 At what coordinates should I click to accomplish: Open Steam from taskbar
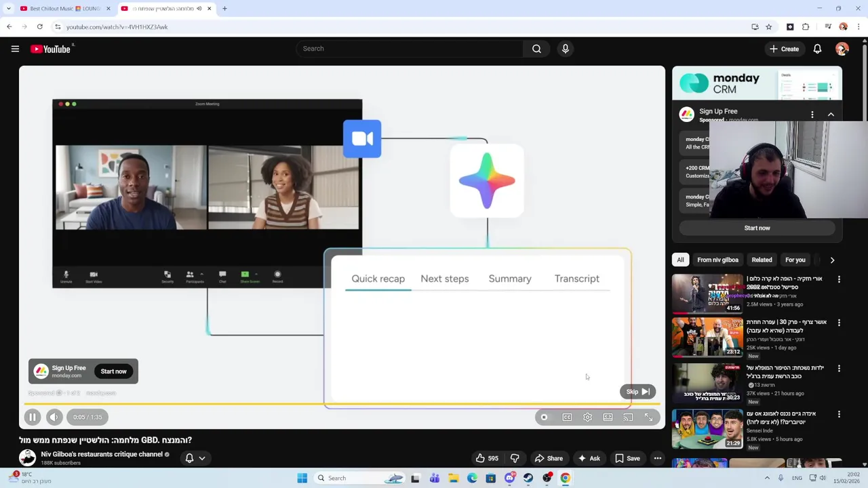point(528,479)
